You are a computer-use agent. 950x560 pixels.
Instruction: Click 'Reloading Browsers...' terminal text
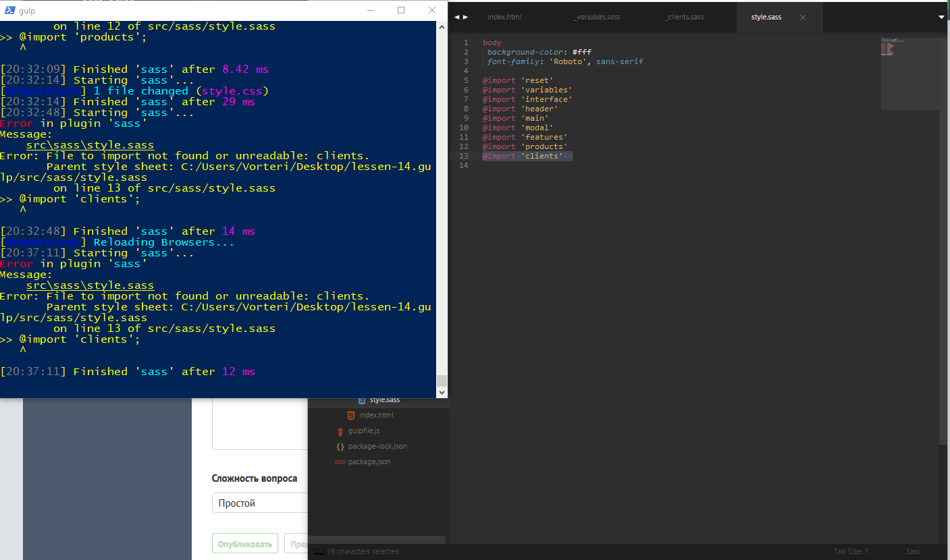click(x=164, y=242)
